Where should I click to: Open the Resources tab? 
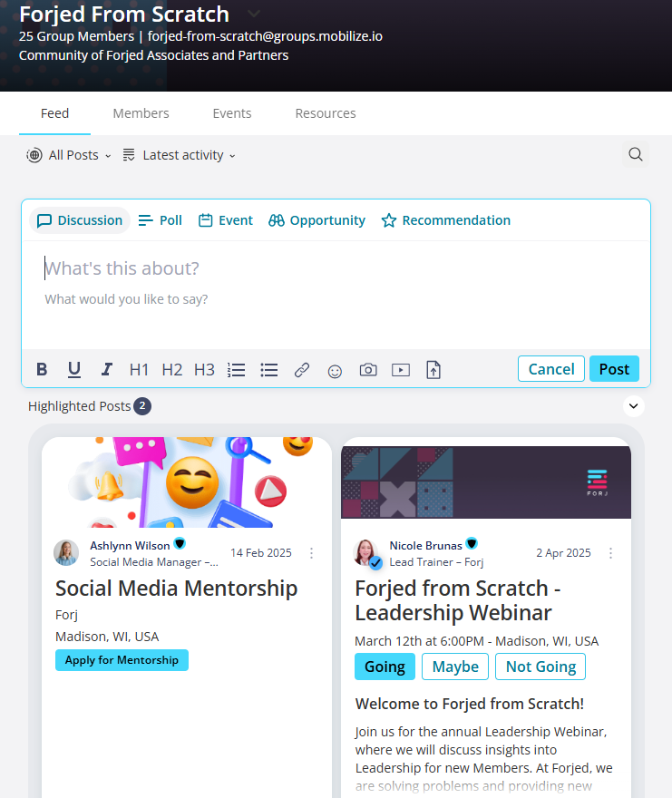[326, 113]
